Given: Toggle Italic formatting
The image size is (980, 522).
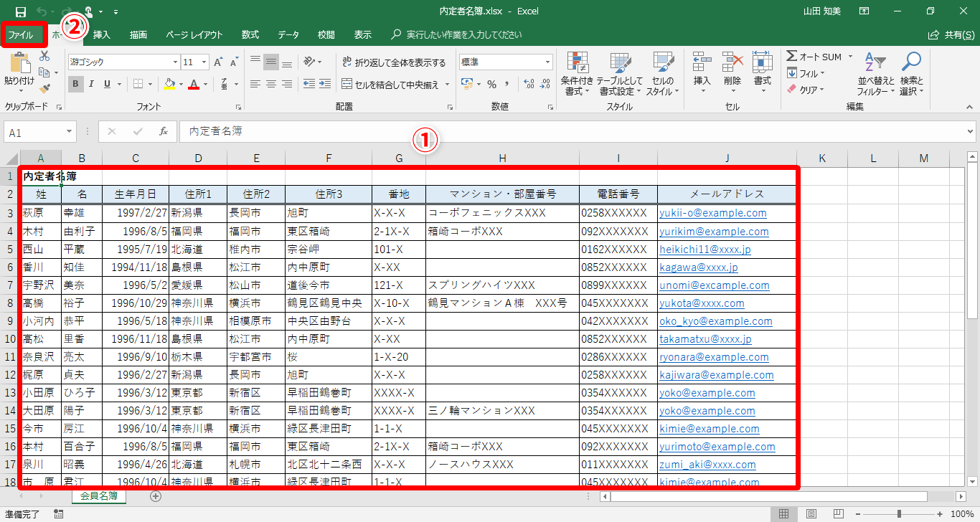Looking at the screenshot, I should (92, 84).
